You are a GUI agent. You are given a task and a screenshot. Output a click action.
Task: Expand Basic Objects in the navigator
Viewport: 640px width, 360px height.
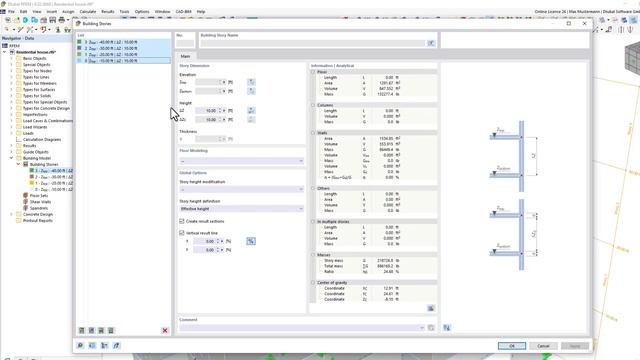tap(11, 58)
